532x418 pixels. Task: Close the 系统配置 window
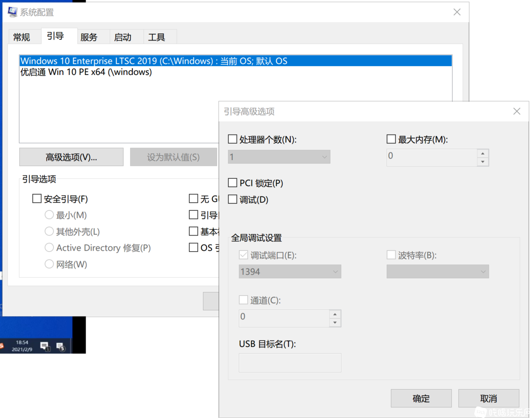pyautogui.click(x=457, y=12)
